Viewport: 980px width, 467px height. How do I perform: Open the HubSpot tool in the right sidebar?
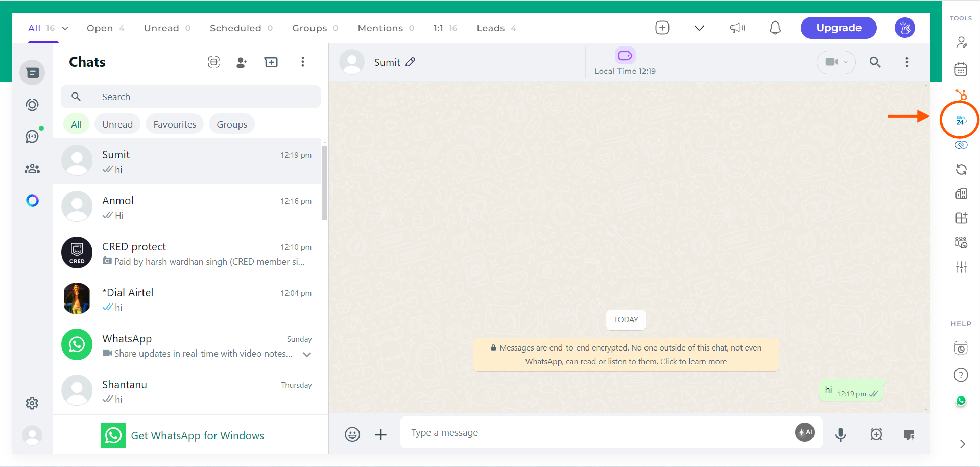coord(962,95)
